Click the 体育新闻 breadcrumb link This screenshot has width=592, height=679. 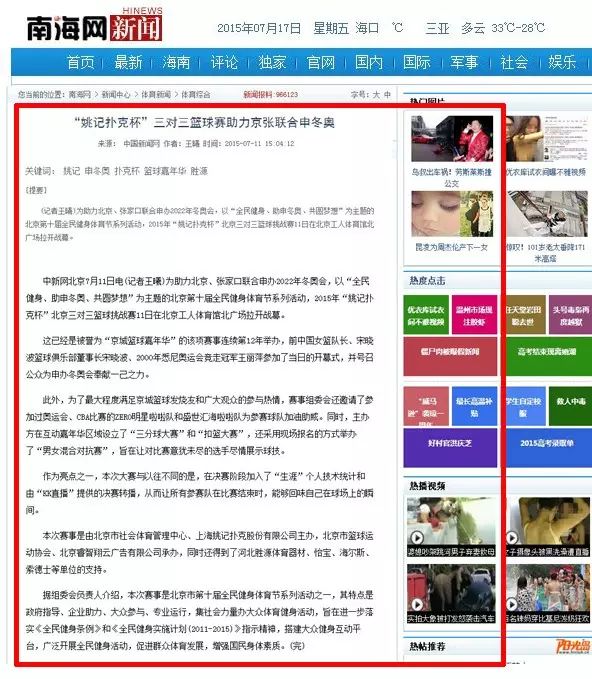(x=155, y=94)
